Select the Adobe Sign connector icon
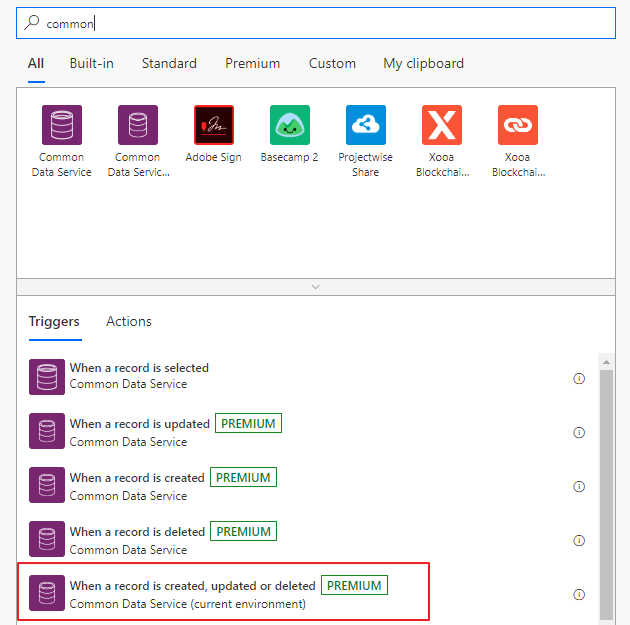 point(213,125)
